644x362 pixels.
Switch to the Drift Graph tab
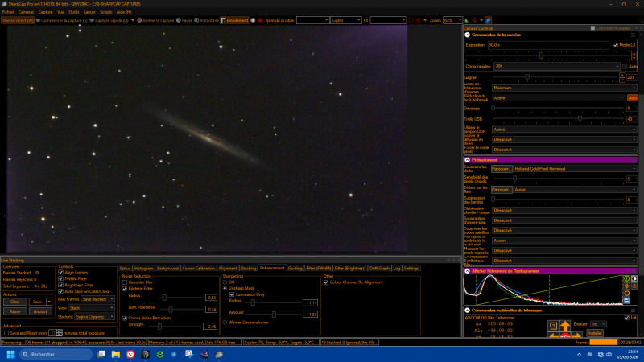coord(379,269)
